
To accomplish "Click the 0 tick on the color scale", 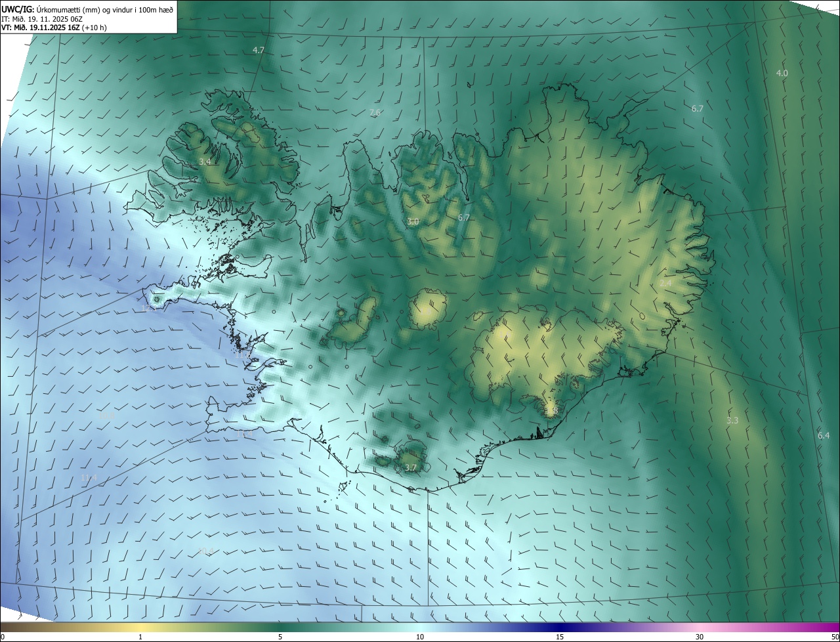I will click(x=3, y=637).
